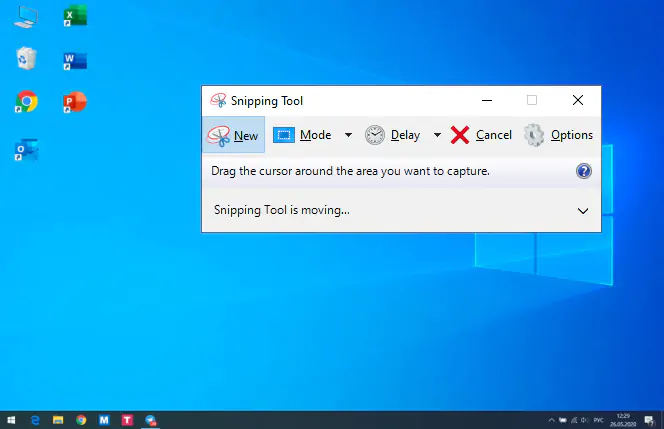The width and height of the screenshot is (664, 429).
Task: Open Chrome from the taskbar
Action: pos(81,420)
